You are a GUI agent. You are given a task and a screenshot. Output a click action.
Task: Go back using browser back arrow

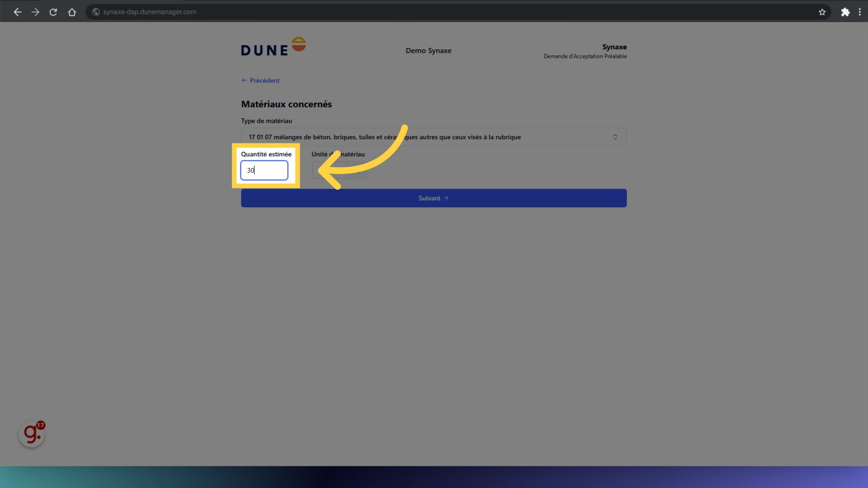tap(17, 12)
